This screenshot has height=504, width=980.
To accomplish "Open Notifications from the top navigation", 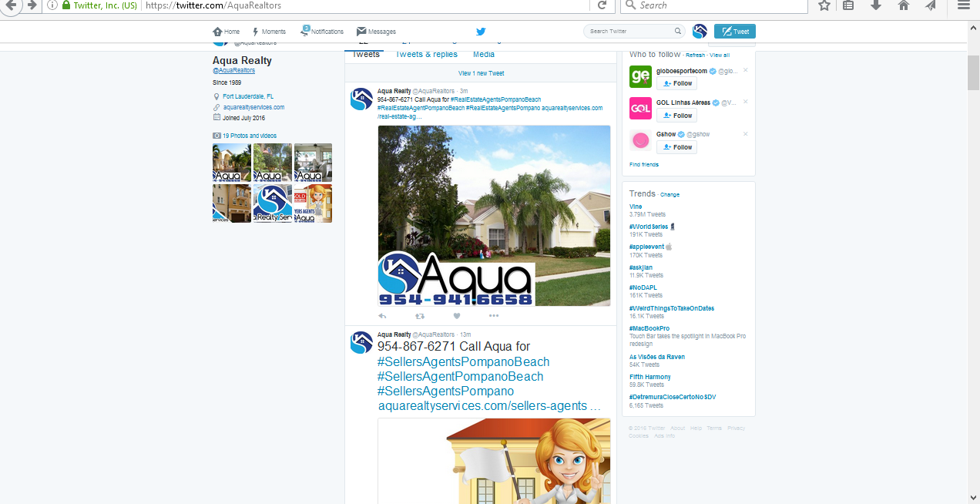I will click(322, 32).
